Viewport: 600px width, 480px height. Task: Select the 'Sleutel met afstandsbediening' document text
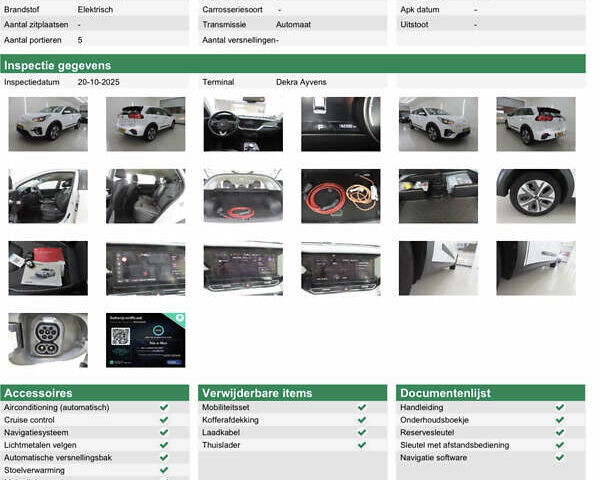(455, 445)
